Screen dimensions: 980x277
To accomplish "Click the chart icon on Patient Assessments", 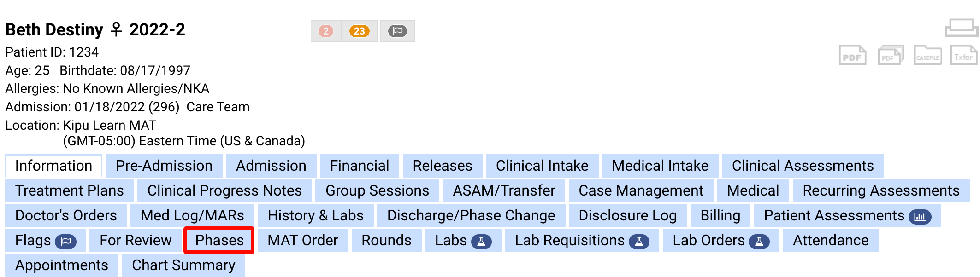I will 920,215.
